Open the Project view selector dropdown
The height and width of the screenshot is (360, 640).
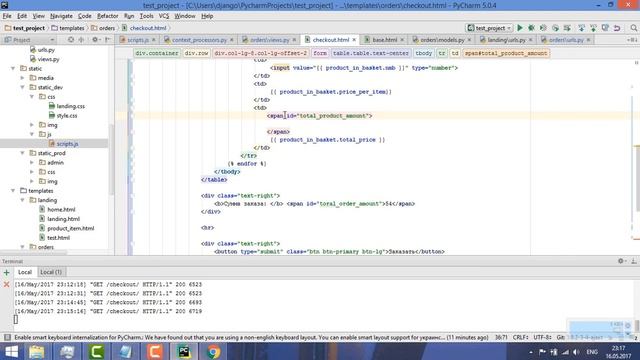[x=29, y=40]
